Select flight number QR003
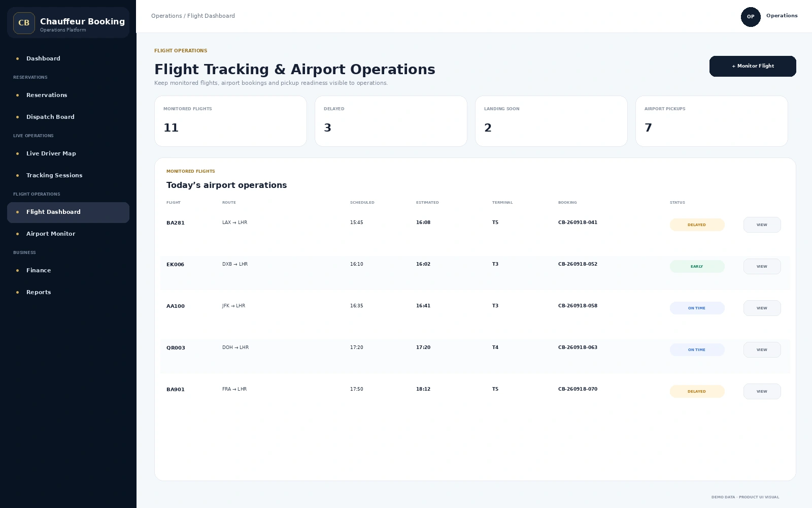Screen dimensions: 812x508 (176, 348)
